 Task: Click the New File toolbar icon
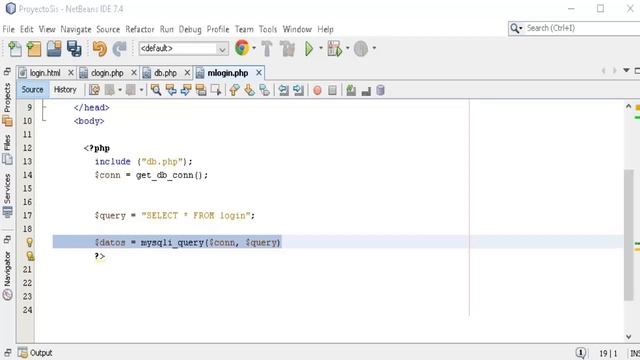tap(15, 49)
